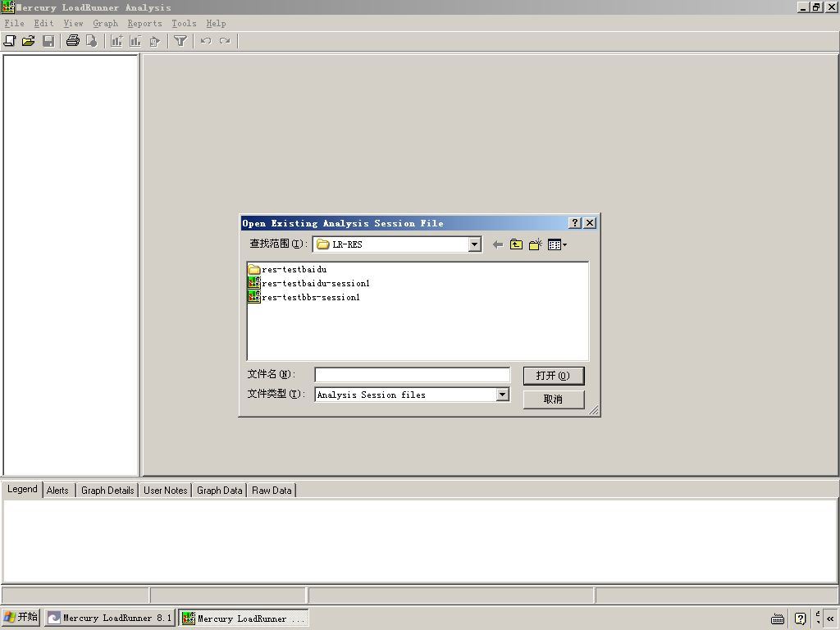Select file res-testbbs-session1

click(304, 297)
